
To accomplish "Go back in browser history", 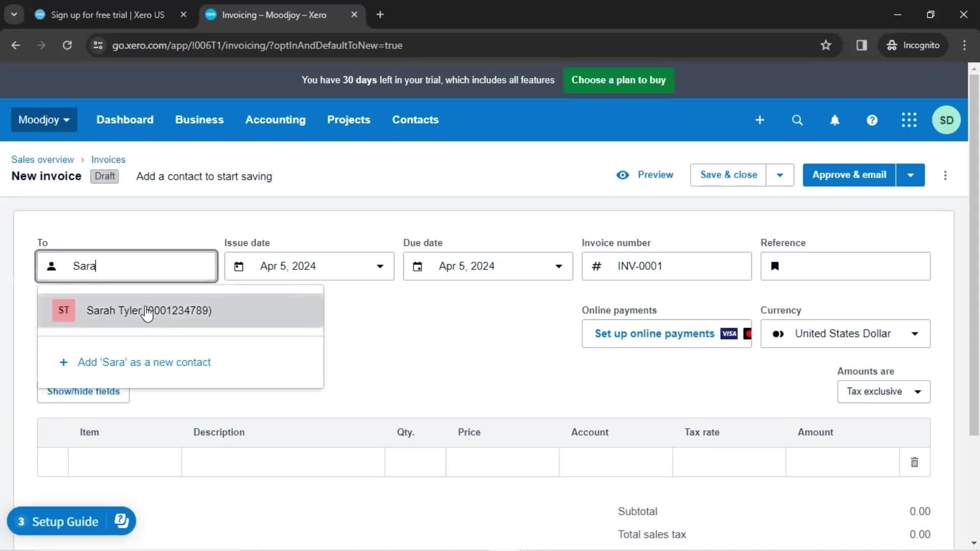I will point(16,45).
